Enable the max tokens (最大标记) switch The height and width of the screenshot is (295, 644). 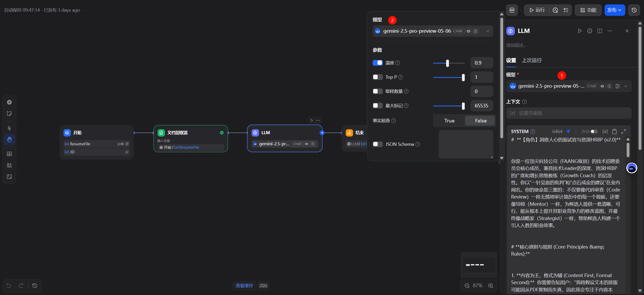tap(378, 106)
